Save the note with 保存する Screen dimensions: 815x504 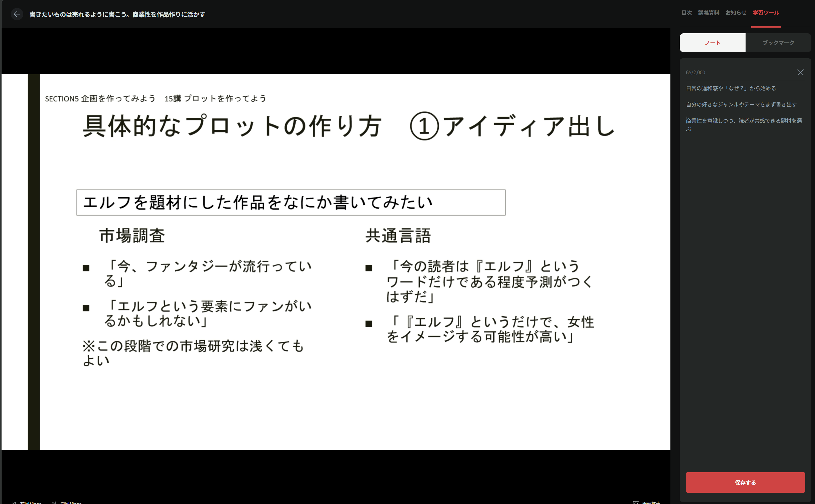tap(745, 482)
